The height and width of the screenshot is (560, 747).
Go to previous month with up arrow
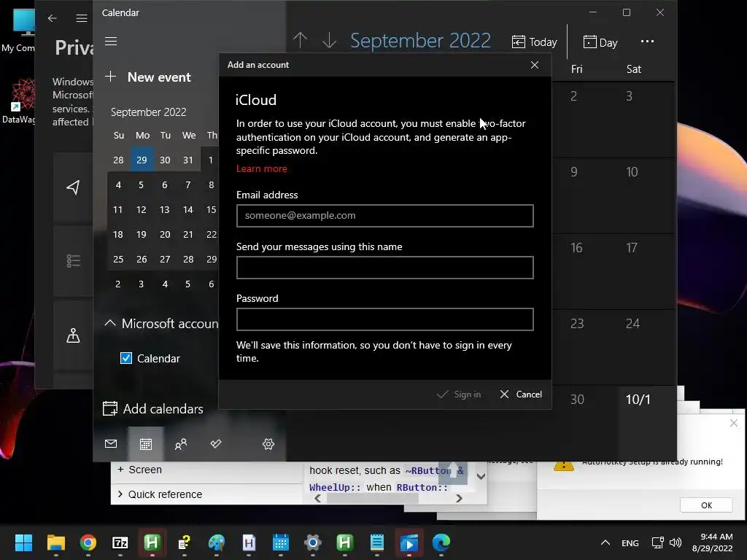[x=300, y=41]
